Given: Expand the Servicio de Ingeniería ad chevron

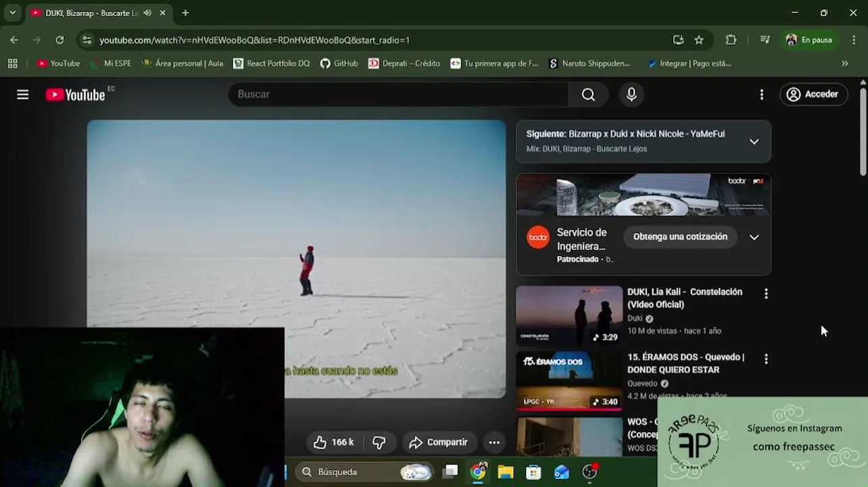Looking at the screenshot, I should 754,237.
